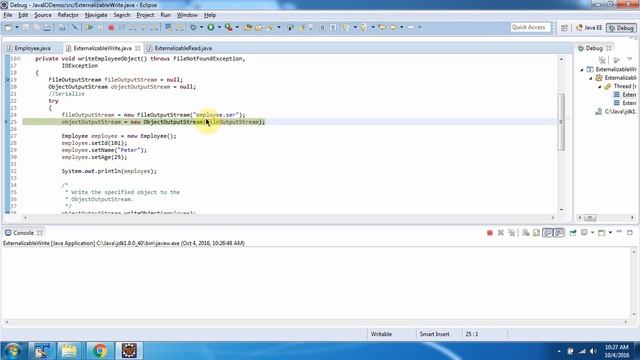Screen dimensions: 640x360
Task: Click the Suspend debug icon
Action: click(x=100, y=27)
